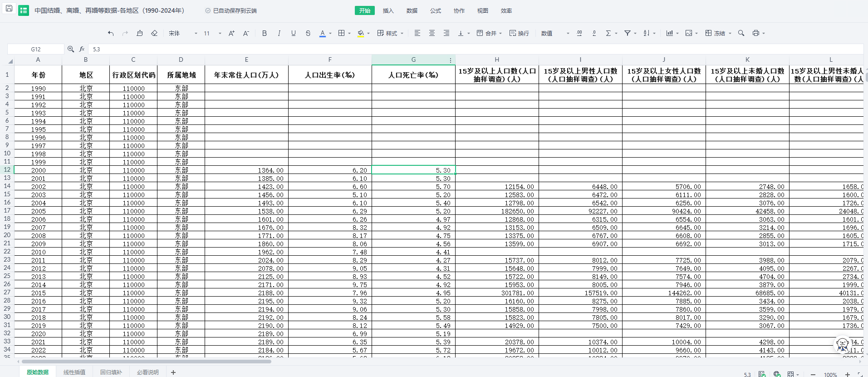Apply cell borders icon

click(x=342, y=33)
